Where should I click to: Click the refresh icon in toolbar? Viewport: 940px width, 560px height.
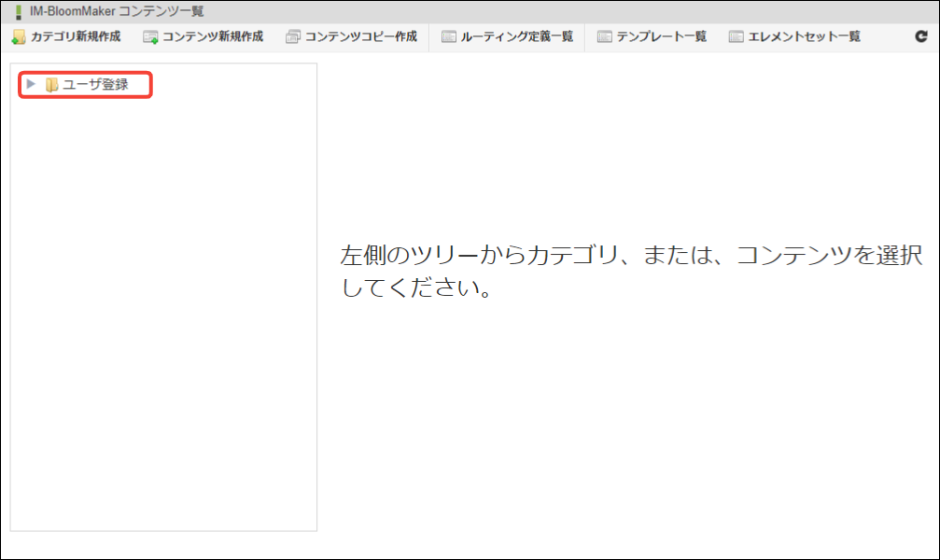click(921, 36)
